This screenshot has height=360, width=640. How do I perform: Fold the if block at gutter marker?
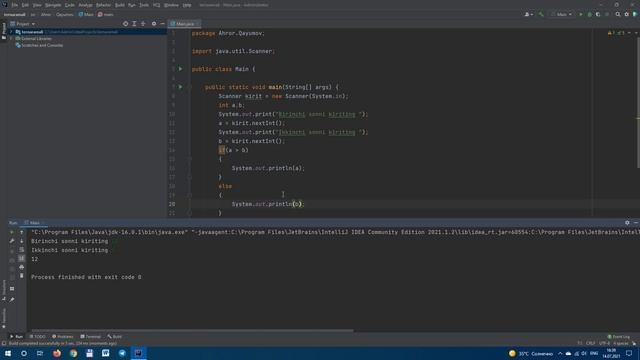tap(189, 159)
